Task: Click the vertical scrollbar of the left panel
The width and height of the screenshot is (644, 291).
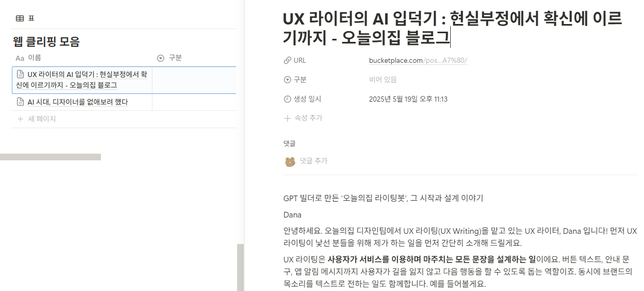Action: tap(241, 268)
